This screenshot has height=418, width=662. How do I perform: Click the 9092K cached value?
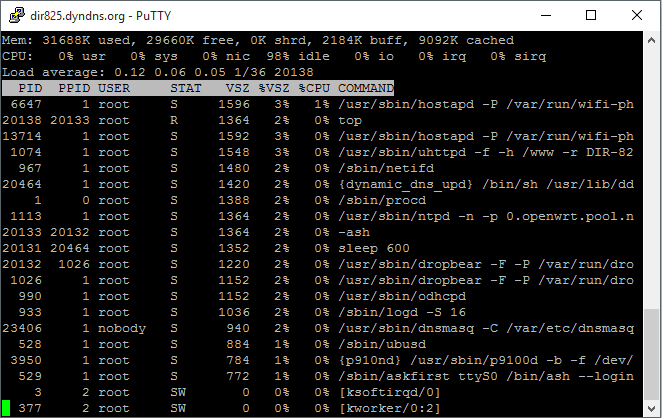pyautogui.click(x=466, y=40)
